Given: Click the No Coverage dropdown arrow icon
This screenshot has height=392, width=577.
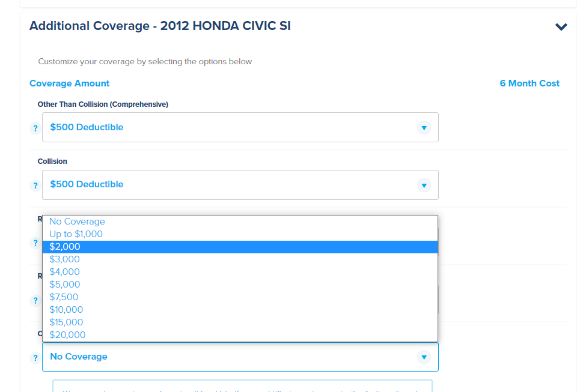Looking at the screenshot, I should [424, 357].
